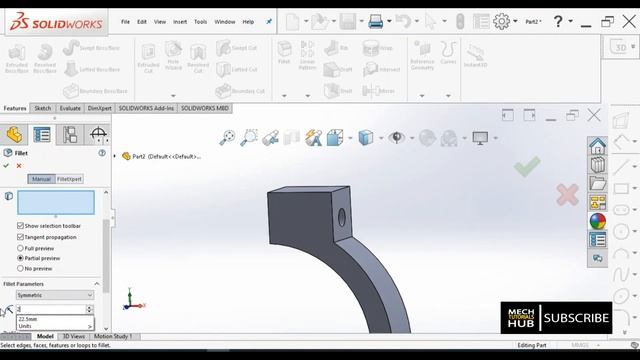
Task: Open the DimXpertManager tab
Action: pos(98,135)
